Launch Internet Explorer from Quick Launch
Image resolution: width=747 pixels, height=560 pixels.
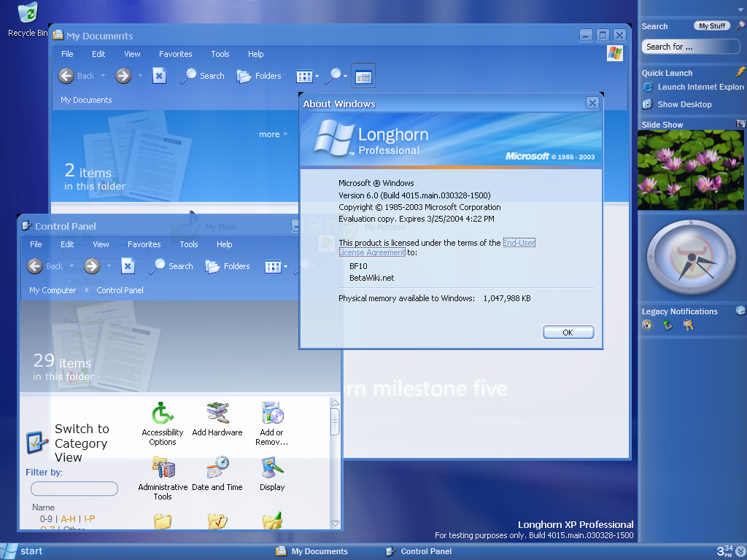692,87
